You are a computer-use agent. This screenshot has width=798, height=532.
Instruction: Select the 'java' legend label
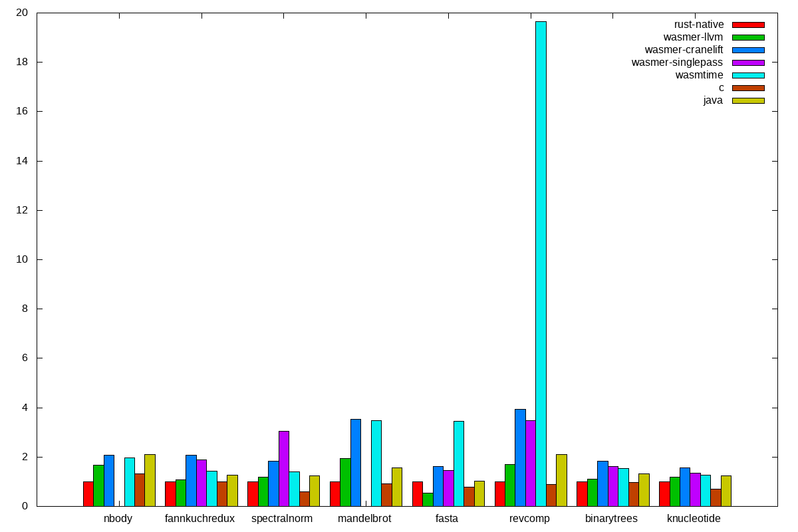click(x=714, y=100)
